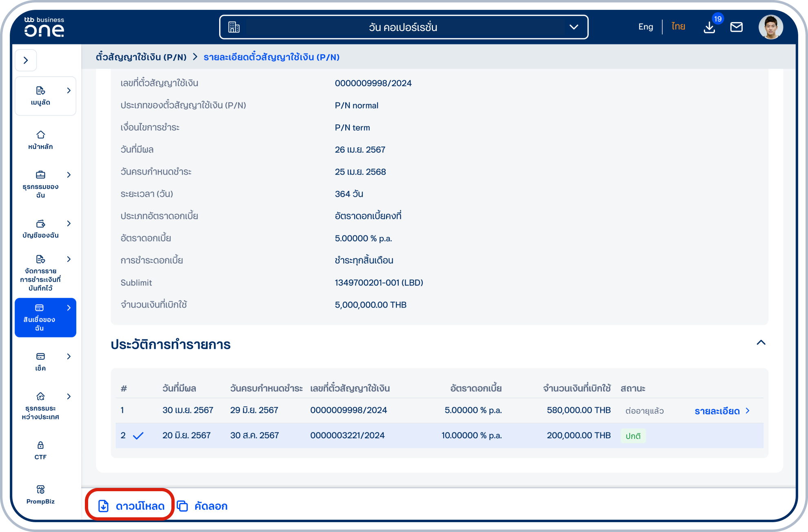Image resolution: width=808 pixels, height=532 pixels.
Task: Go to หน้าหลัก home page via sidebar
Action: pyautogui.click(x=40, y=140)
